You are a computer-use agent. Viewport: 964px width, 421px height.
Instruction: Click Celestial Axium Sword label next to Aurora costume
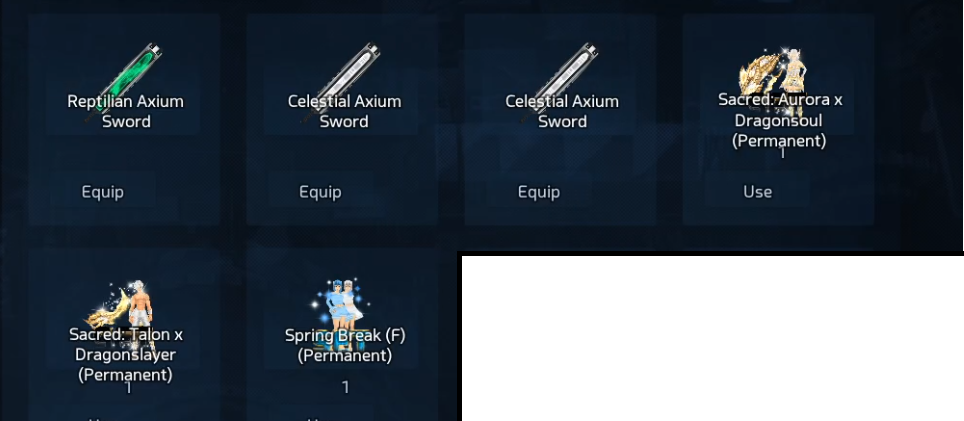coord(562,111)
